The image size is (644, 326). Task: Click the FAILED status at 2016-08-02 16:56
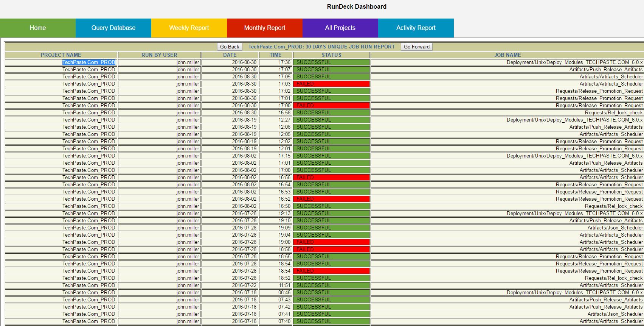[331, 178]
